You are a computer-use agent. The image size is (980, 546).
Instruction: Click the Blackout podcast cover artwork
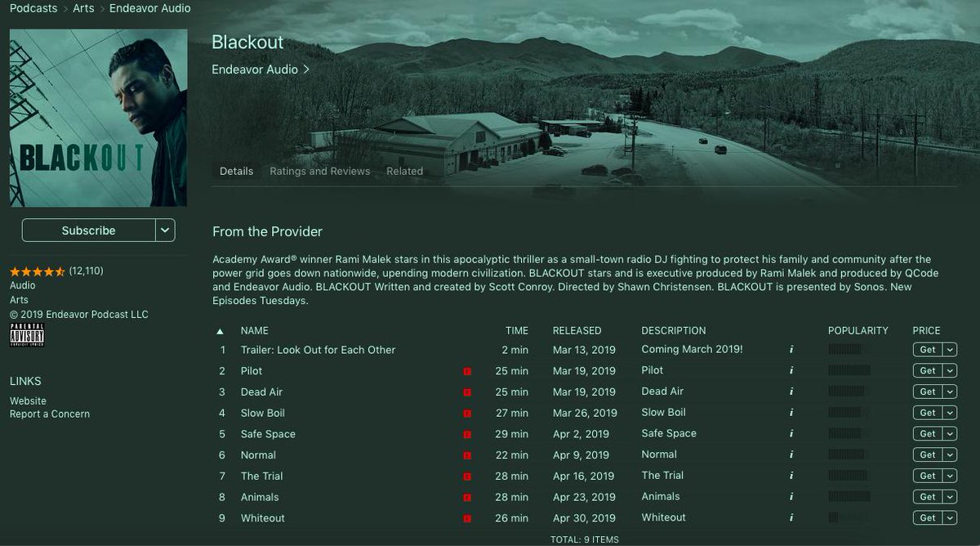coord(98,118)
